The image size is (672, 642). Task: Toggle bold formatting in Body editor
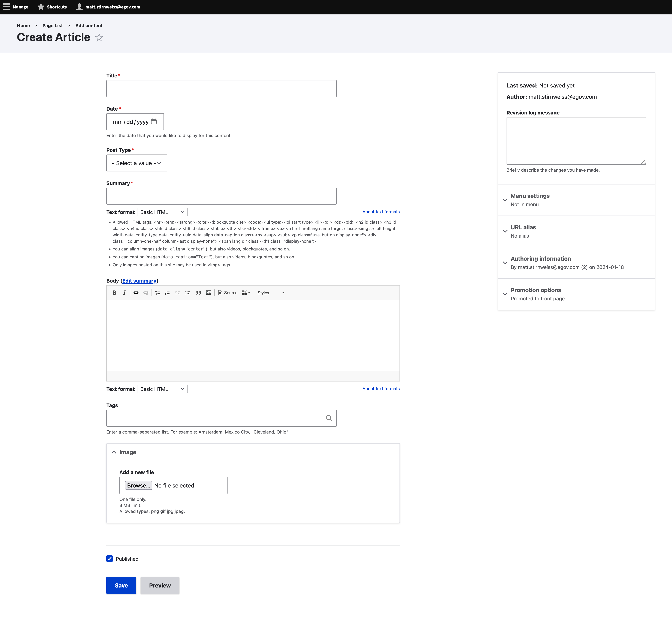[115, 293]
